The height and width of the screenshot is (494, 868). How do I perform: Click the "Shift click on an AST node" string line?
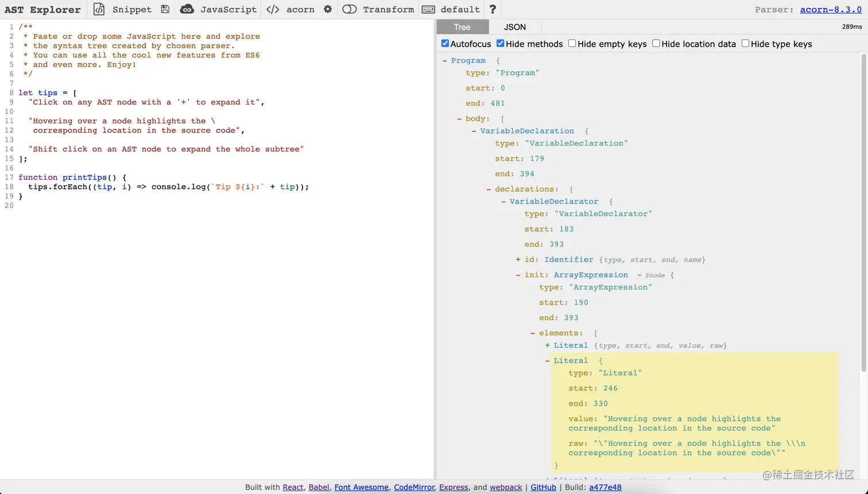coord(166,149)
